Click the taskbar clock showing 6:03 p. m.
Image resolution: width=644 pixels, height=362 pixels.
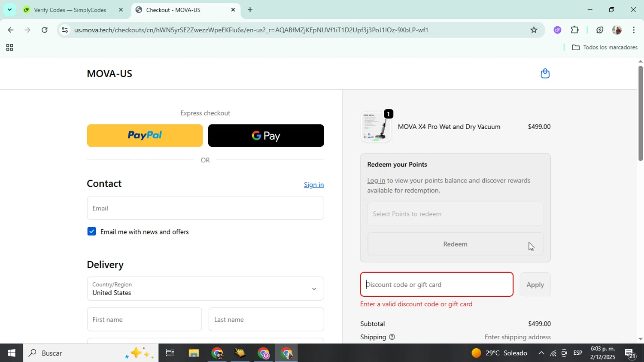603,353
